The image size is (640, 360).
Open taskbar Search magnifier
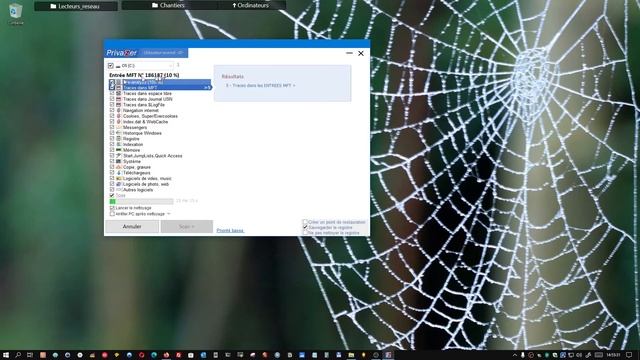[x=18, y=355]
